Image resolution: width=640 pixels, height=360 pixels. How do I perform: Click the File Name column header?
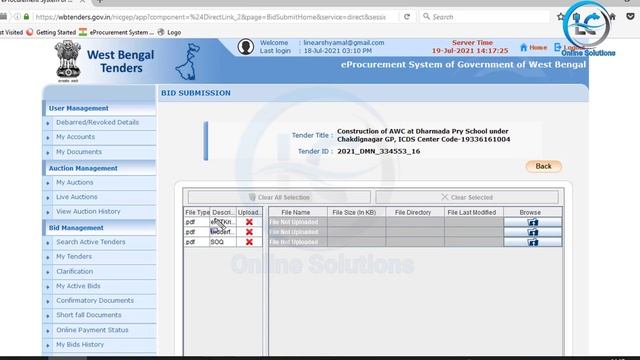pyautogui.click(x=298, y=212)
